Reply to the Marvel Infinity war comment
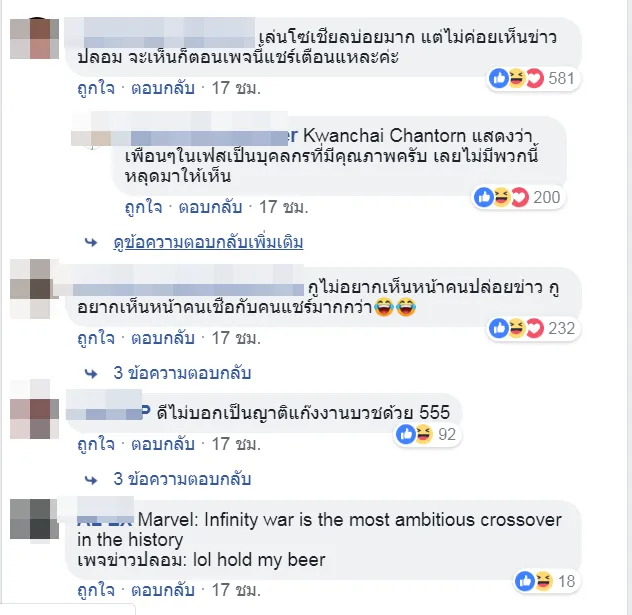The image size is (632, 615). tap(163, 590)
